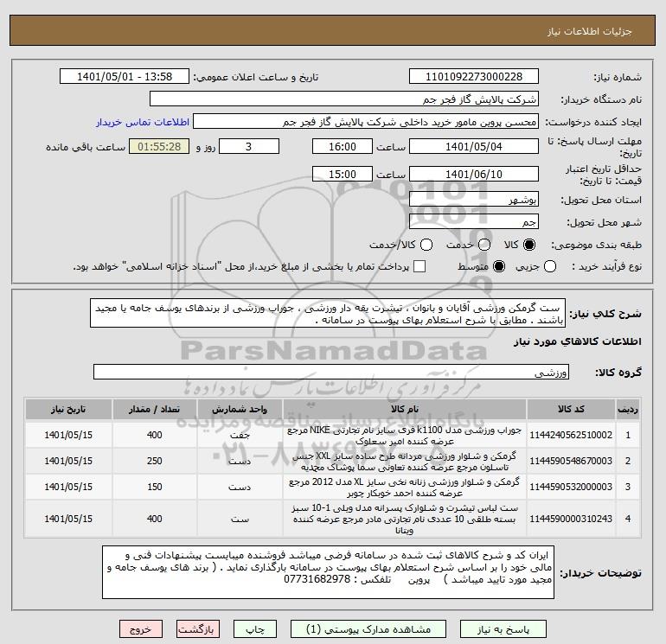The width and height of the screenshot is (666, 644).
Task: Click the NIKE sports socks item name
Action: pyautogui.click(x=405, y=436)
